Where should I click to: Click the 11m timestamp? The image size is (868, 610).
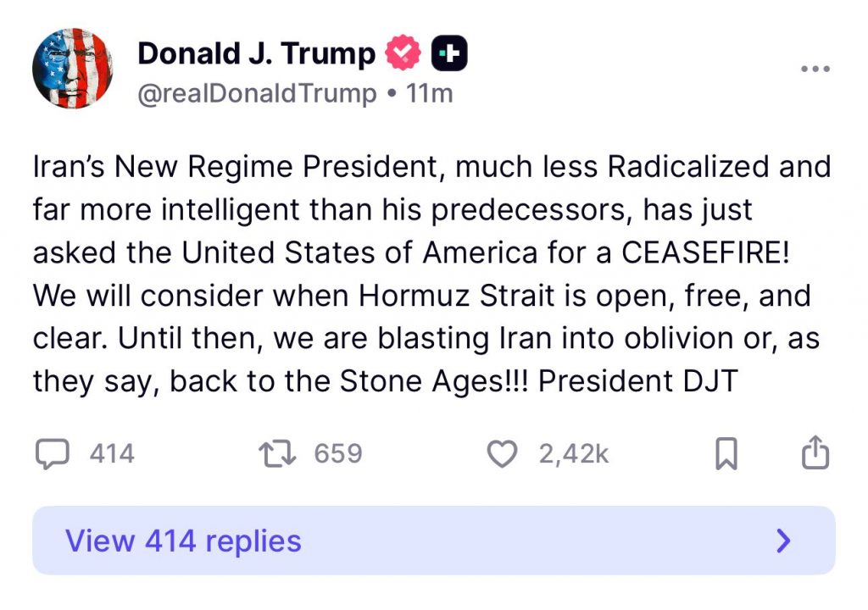430,93
